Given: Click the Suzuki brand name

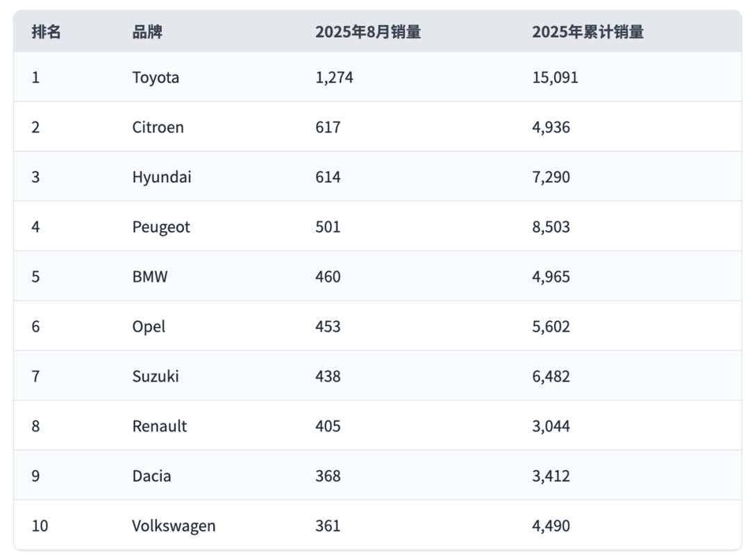Looking at the screenshot, I should [156, 376].
